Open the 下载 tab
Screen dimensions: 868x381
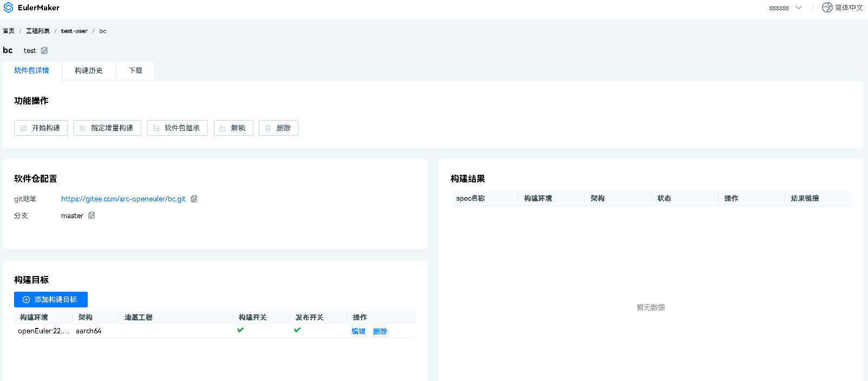point(135,71)
